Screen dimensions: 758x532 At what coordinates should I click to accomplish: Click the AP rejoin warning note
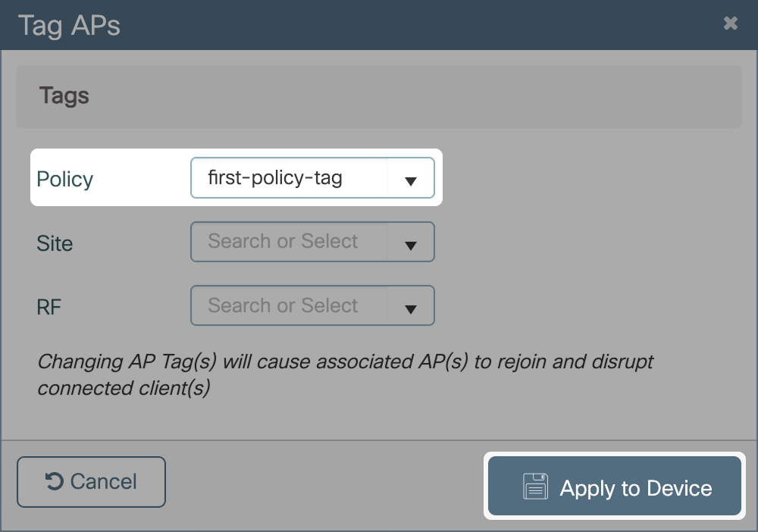click(x=345, y=374)
